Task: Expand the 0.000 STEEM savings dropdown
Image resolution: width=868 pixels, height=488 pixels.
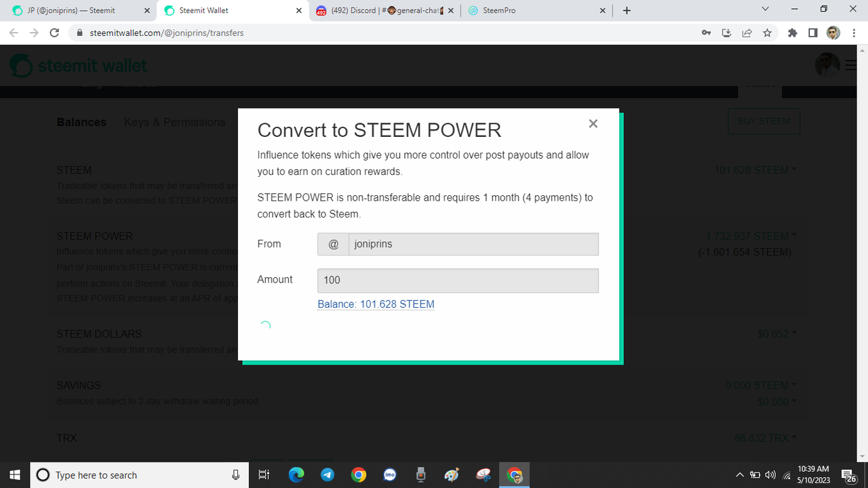Action: 761,386
